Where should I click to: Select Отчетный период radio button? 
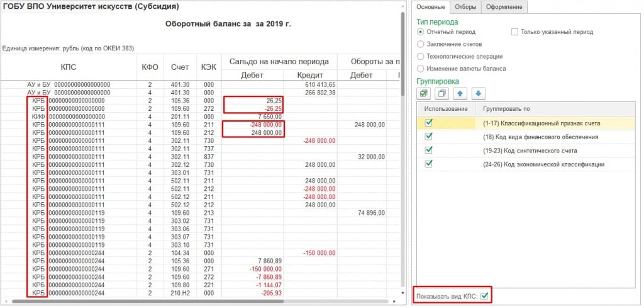(x=421, y=31)
